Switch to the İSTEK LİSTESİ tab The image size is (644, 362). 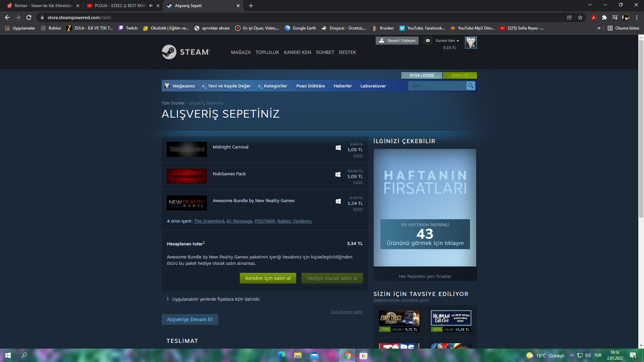pyautogui.click(x=421, y=75)
